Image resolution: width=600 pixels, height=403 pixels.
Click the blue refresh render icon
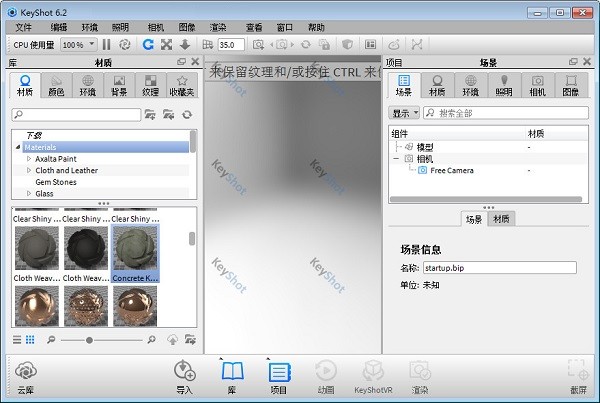click(148, 45)
